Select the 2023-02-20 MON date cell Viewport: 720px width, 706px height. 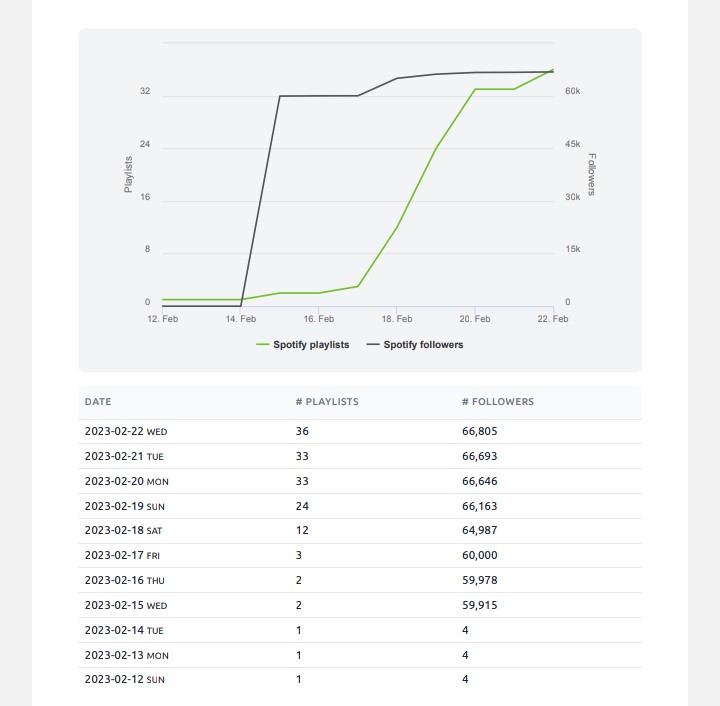[x=126, y=481]
